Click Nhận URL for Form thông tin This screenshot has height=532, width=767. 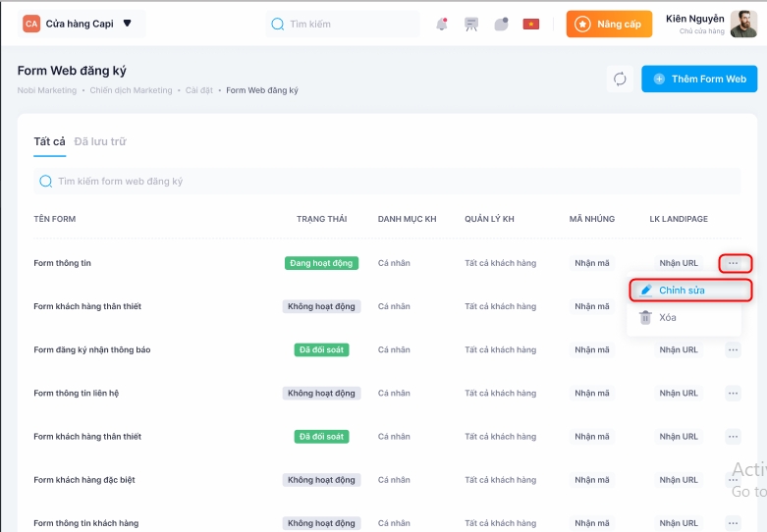(679, 263)
